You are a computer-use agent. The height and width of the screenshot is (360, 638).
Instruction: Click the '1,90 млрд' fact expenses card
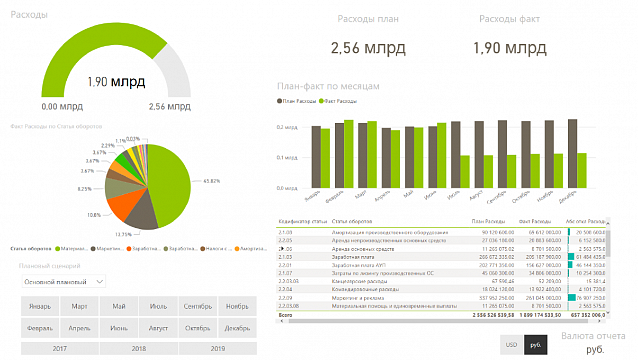pos(509,48)
